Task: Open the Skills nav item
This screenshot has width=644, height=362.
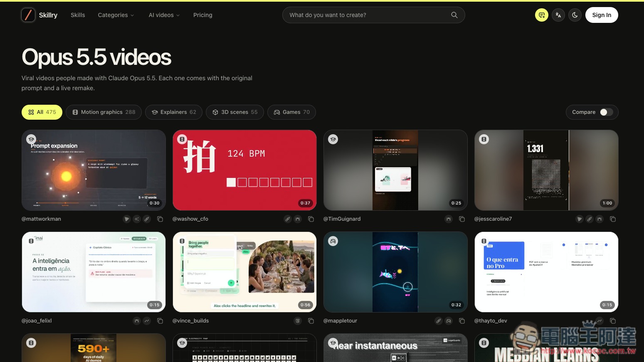Action: [x=78, y=15]
